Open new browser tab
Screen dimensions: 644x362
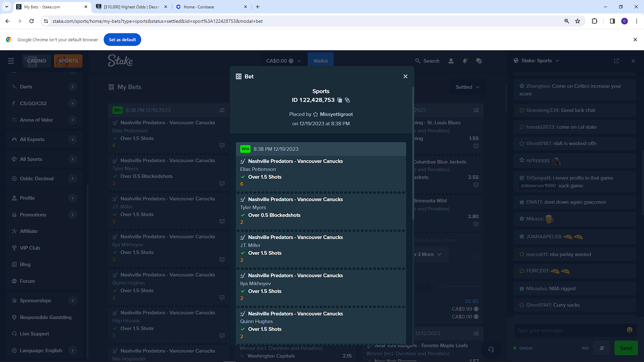point(258,7)
